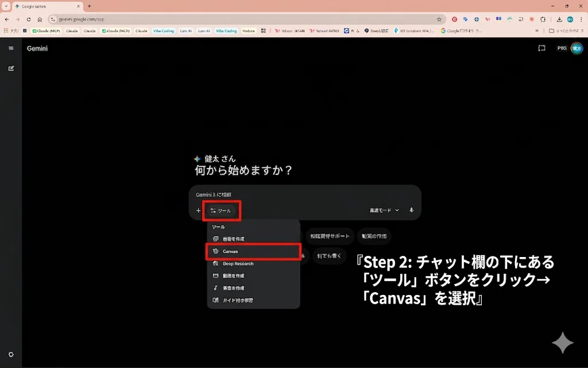Click the red Pinterest extension icon
588x368 pixels.
coord(455,19)
